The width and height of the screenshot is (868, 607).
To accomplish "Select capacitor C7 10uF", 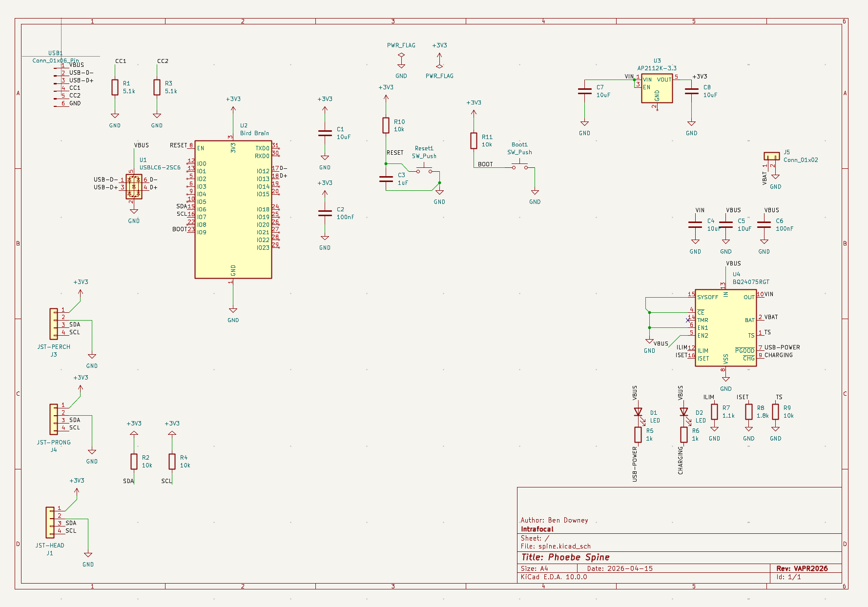I will [x=584, y=91].
